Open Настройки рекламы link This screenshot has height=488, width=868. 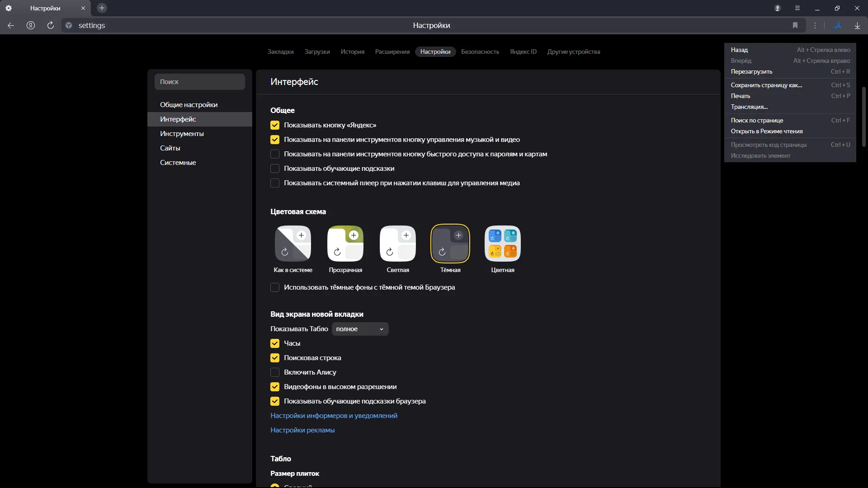(x=302, y=430)
